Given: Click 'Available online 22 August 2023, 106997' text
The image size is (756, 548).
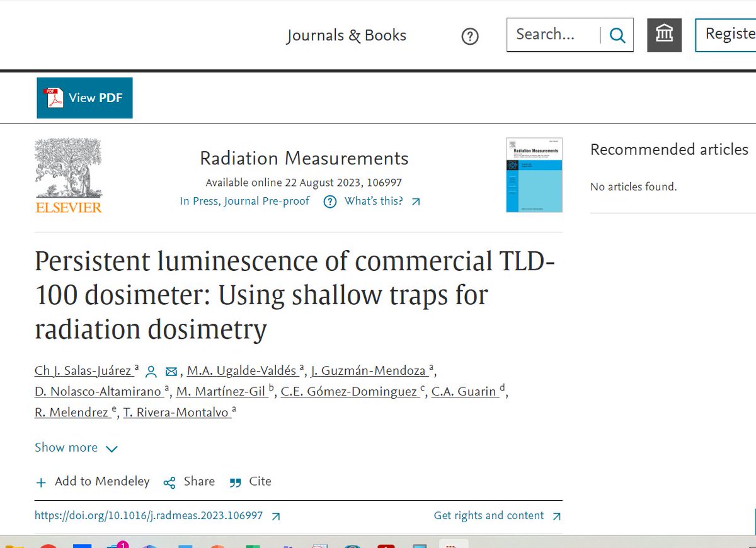Looking at the screenshot, I should (304, 183).
